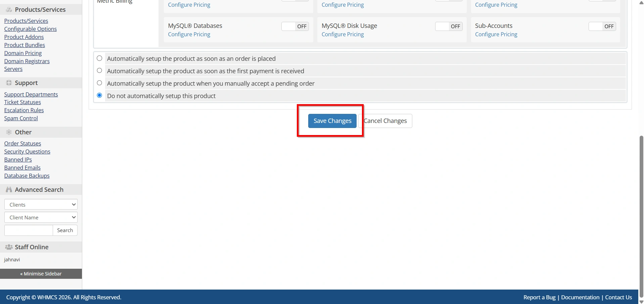This screenshot has width=644, height=304.
Task: Select setup as soon as order is placed
Action: [x=99, y=58]
